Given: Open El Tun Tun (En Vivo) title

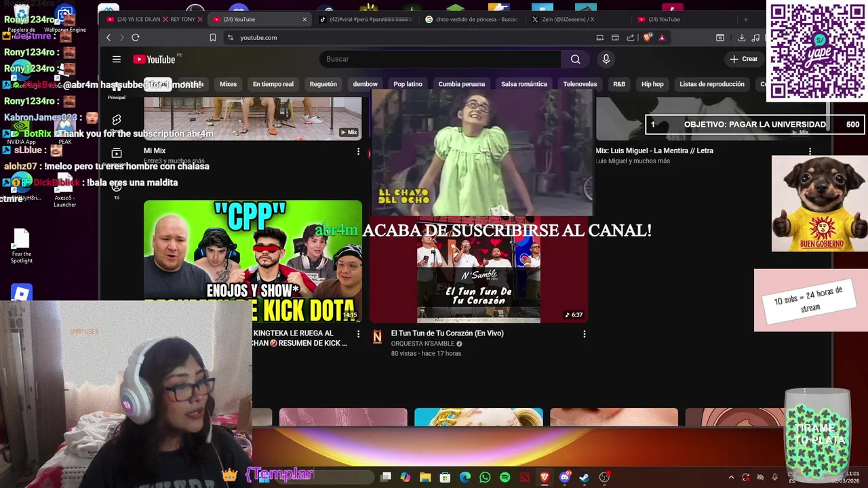Looking at the screenshot, I should [x=447, y=333].
